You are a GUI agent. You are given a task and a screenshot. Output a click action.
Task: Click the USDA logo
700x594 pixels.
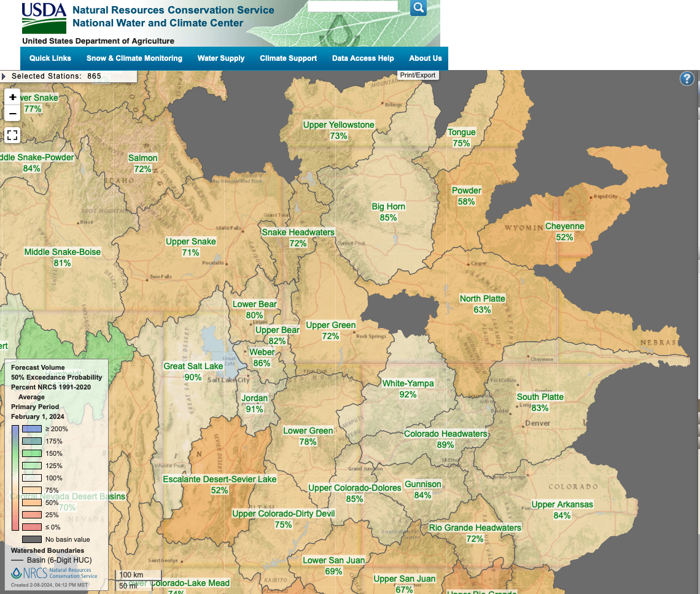click(44, 17)
